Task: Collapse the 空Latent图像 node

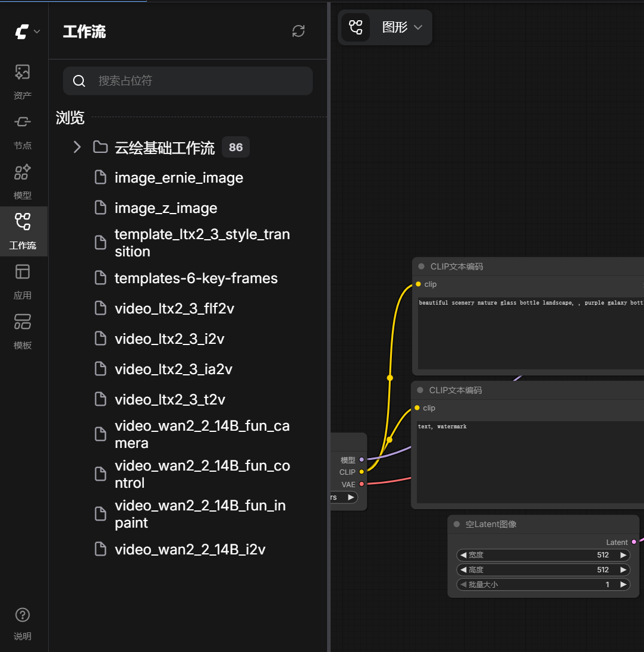Action: pos(457,524)
